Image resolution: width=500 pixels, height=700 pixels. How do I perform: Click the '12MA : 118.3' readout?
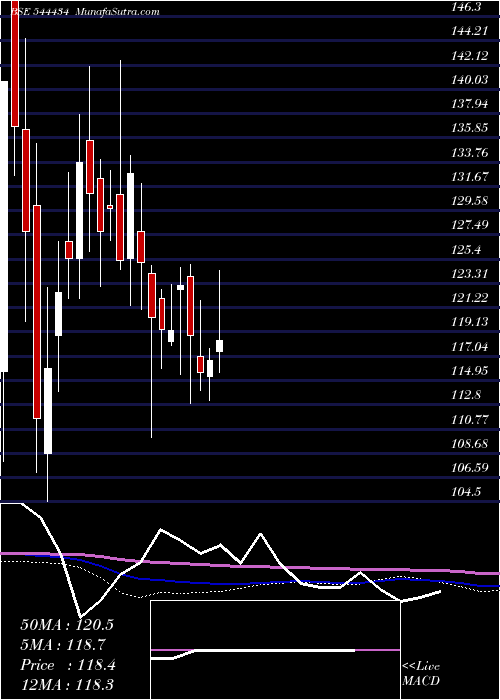point(67,686)
